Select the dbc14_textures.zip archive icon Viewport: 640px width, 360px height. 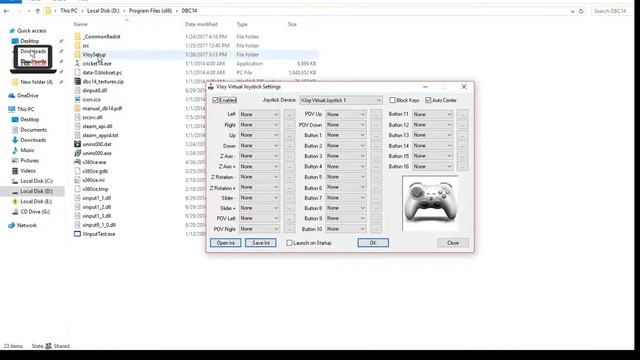(x=78, y=82)
